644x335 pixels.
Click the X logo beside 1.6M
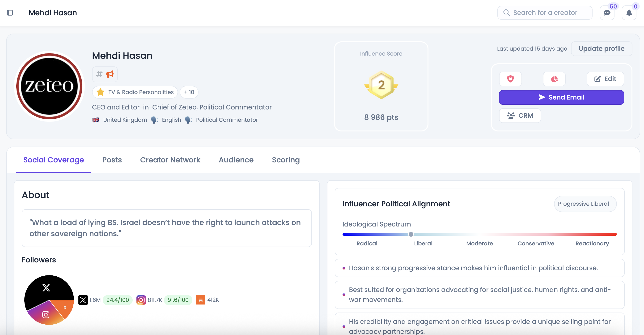(83, 300)
